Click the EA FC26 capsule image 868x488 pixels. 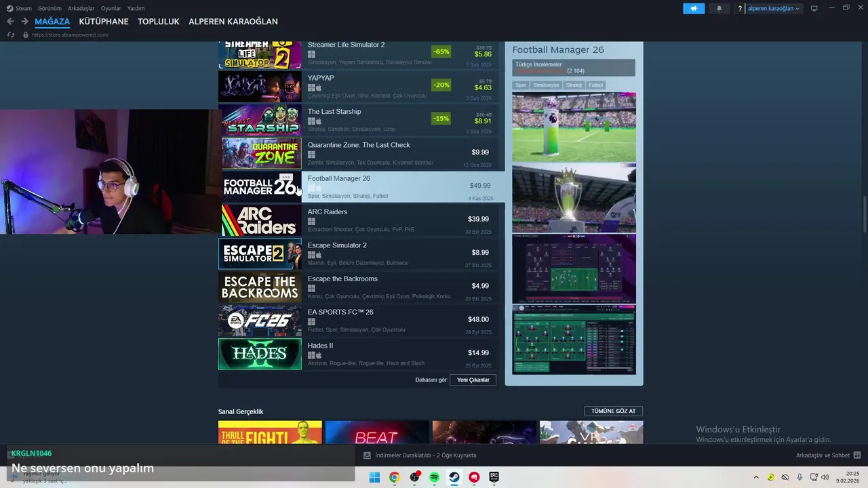click(260, 321)
